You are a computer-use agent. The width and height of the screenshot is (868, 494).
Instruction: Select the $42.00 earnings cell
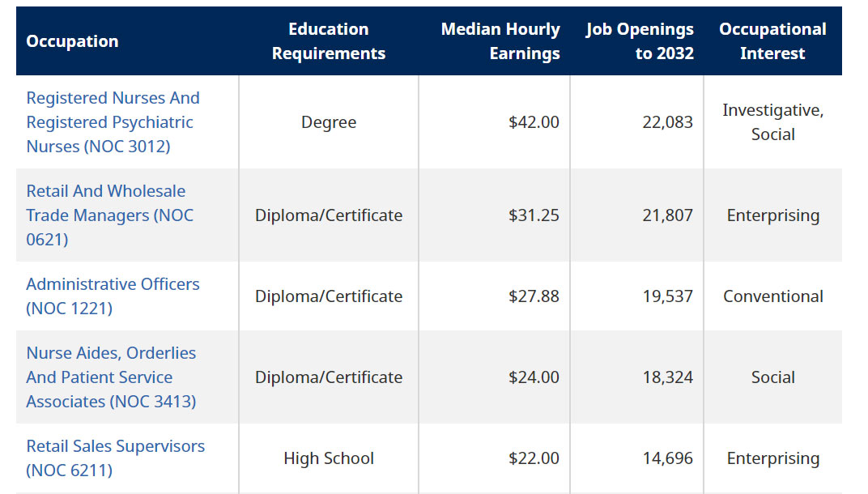click(x=495, y=121)
